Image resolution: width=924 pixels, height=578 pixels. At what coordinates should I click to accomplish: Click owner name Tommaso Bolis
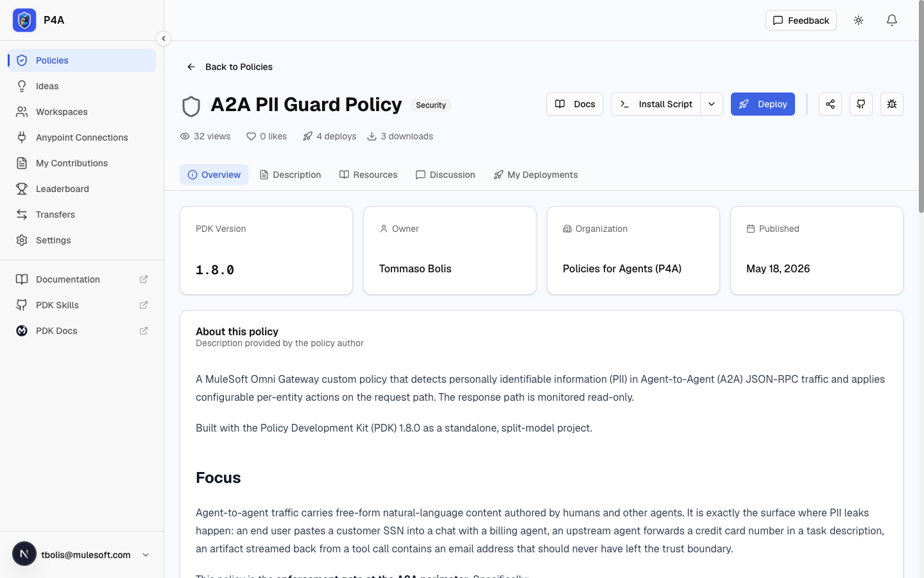415,268
